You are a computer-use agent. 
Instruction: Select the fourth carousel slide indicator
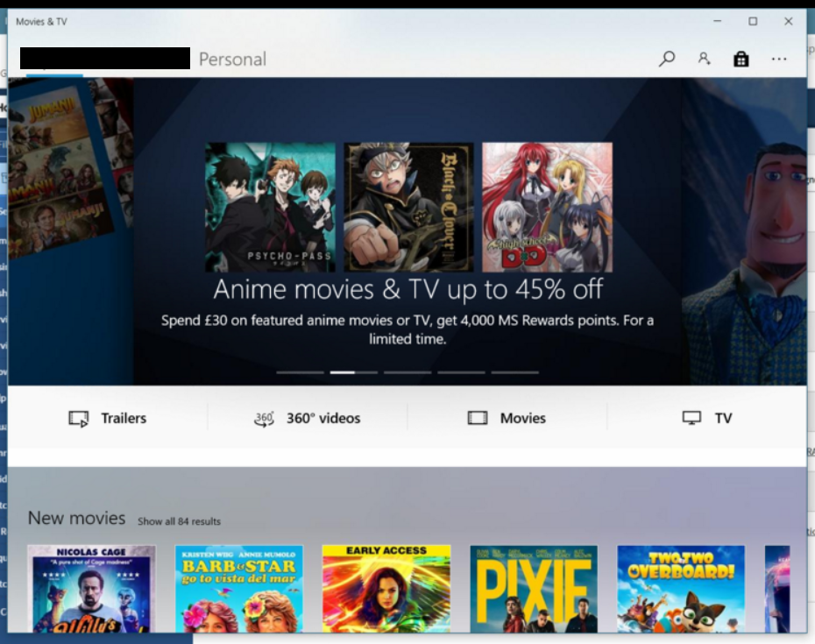[461, 372]
